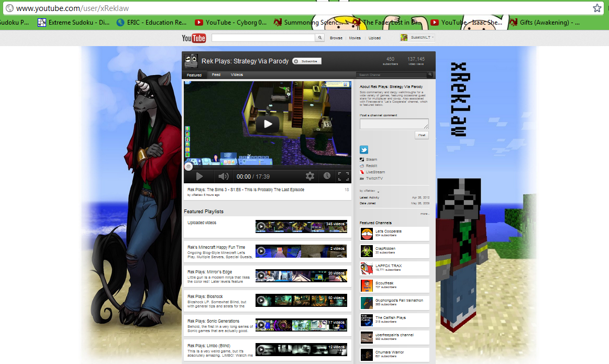
Task: Open Let's Cooperate channel avatar
Action: 366,234
